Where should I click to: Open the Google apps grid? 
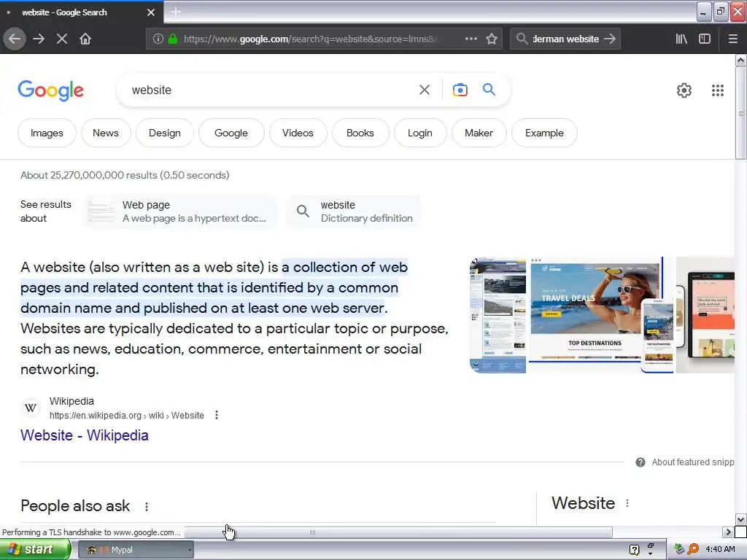coord(718,90)
